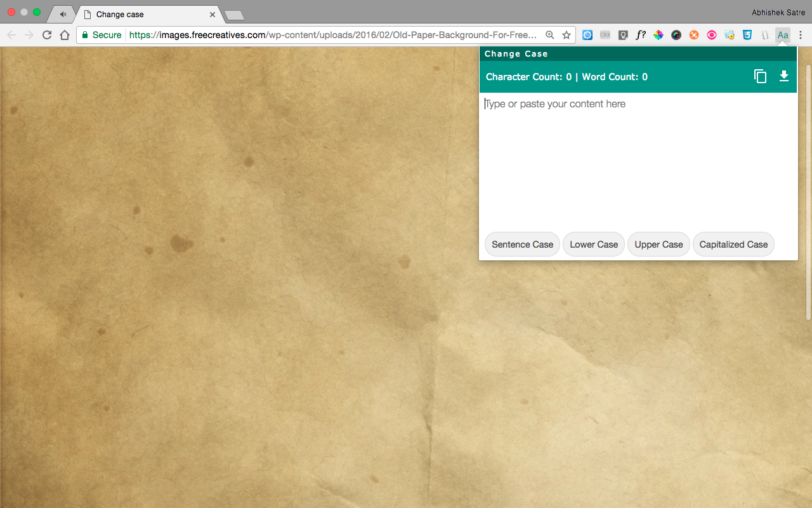The width and height of the screenshot is (812, 508).
Task: Open the image-with-gear extension icon
Action: click(730, 35)
